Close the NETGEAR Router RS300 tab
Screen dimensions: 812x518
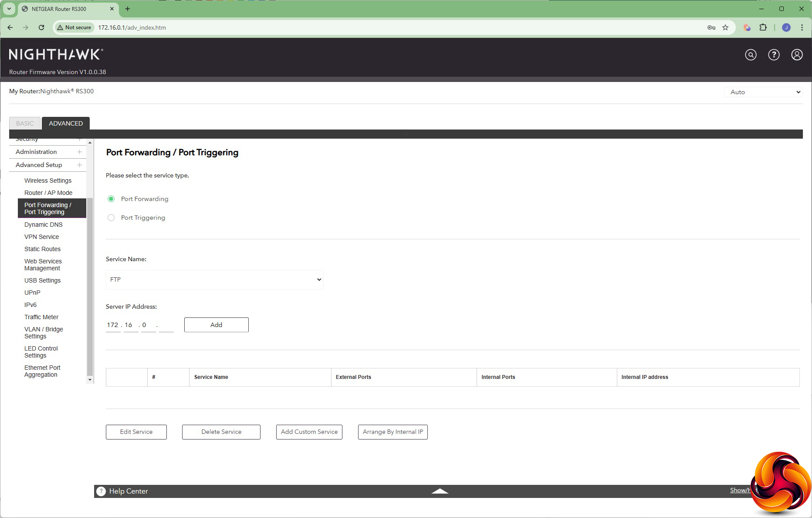[112, 9]
